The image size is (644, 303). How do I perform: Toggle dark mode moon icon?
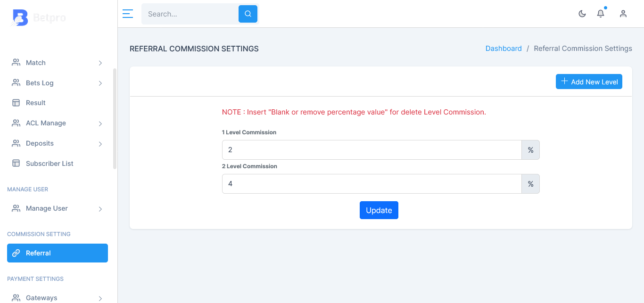pos(582,14)
